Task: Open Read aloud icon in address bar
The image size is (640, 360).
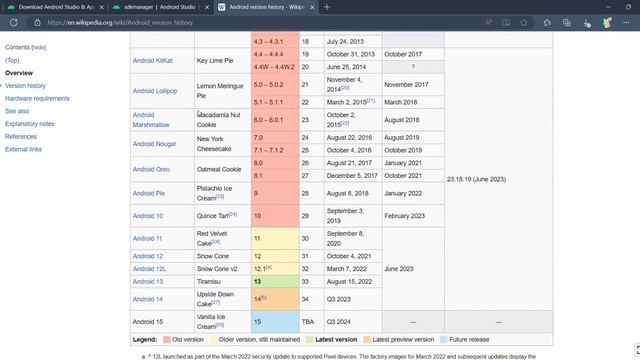Action: [488, 23]
